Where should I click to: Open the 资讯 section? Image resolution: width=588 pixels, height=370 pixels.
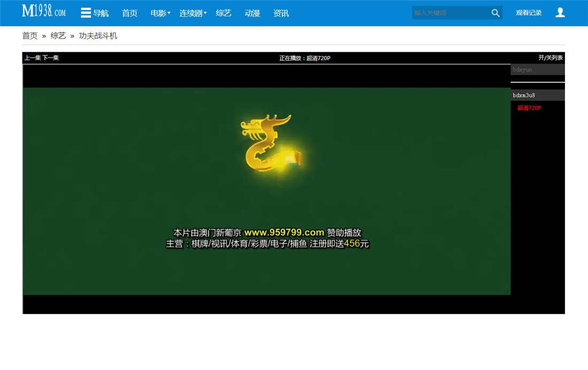(281, 13)
